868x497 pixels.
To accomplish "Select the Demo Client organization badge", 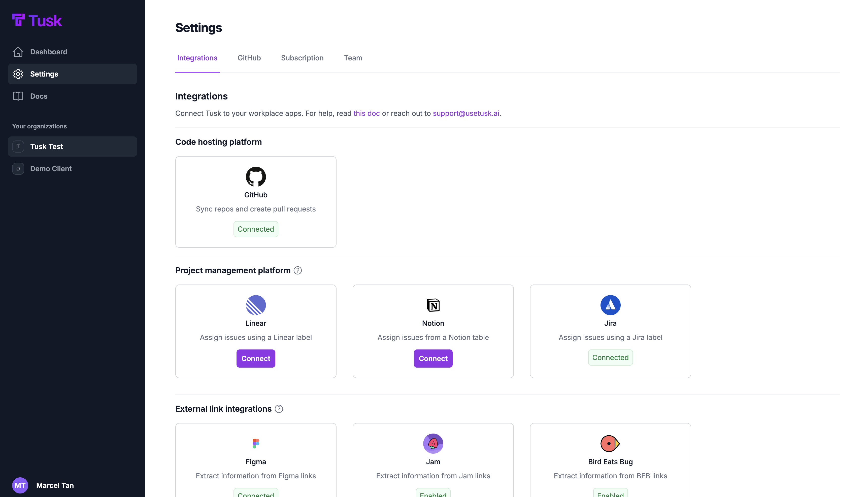I will [18, 169].
